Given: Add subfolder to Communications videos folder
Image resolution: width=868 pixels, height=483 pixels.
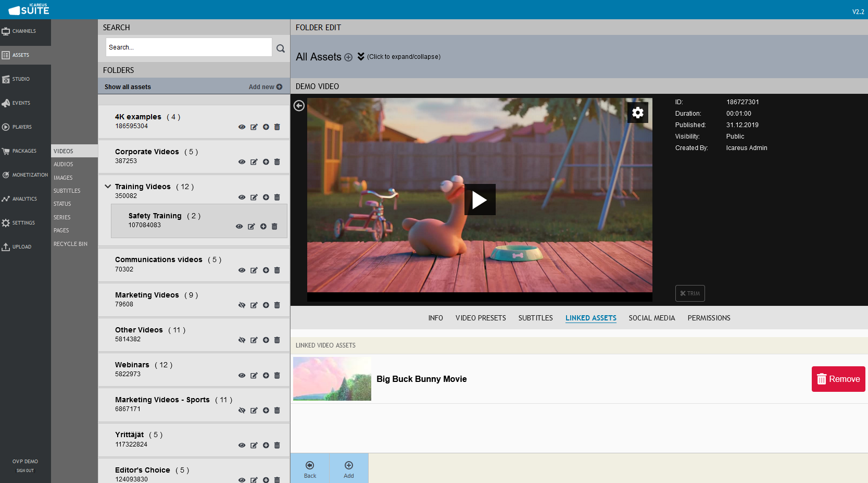Looking at the screenshot, I should pyautogui.click(x=266, y=270).
